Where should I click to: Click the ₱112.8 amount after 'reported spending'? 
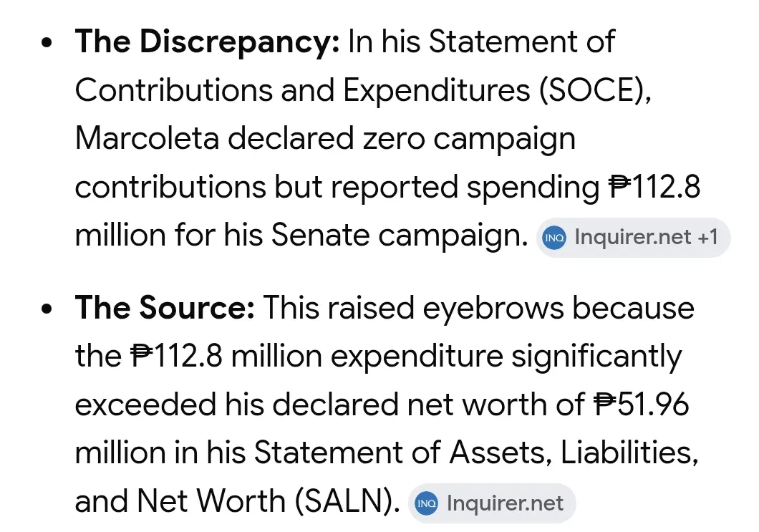[654, 188]
